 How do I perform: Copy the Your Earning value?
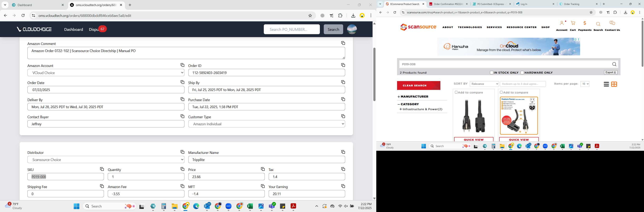click(x=343, y=186)
